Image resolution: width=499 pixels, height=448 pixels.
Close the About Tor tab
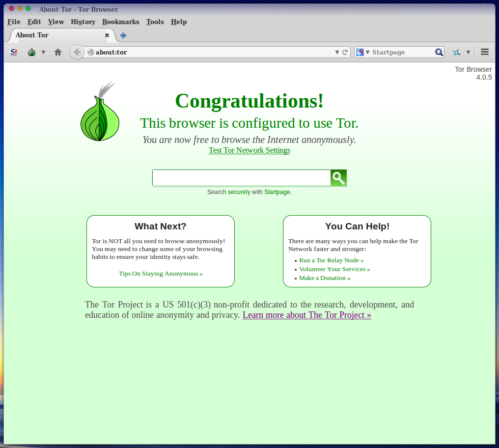[x=107, y=35]
